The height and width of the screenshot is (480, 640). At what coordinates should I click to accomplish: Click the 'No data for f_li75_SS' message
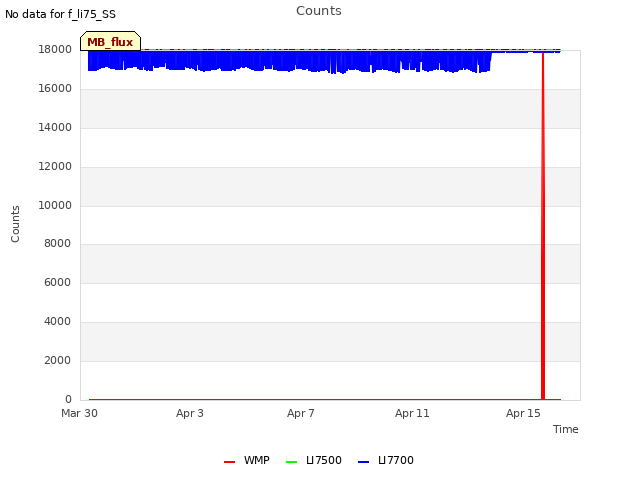tap(60, 14)
